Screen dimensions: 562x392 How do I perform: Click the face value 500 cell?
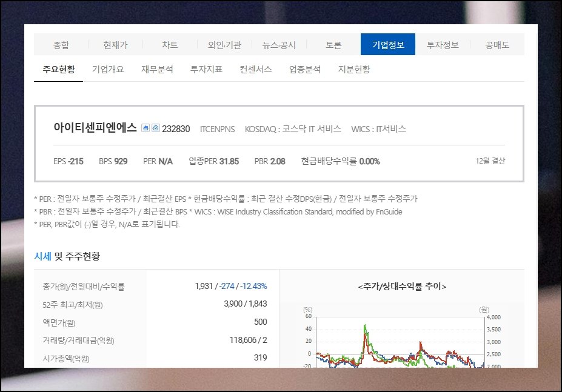pos(261,322)
